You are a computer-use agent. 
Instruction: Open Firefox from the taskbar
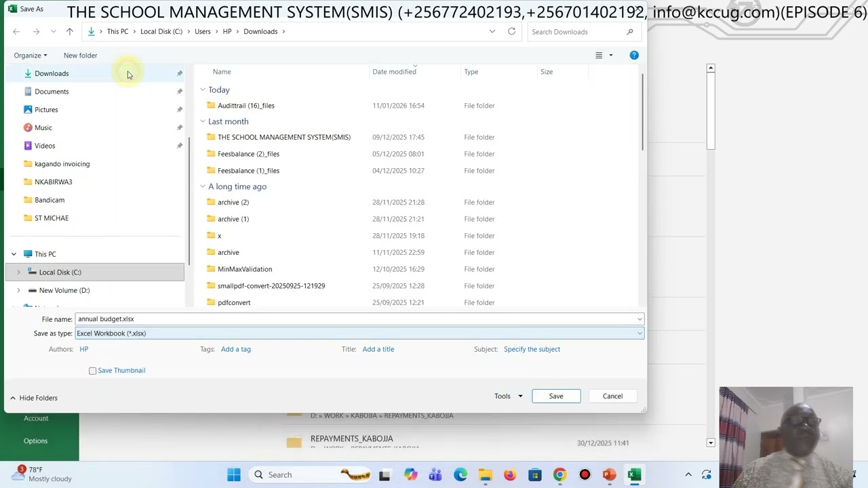[510, 474]
